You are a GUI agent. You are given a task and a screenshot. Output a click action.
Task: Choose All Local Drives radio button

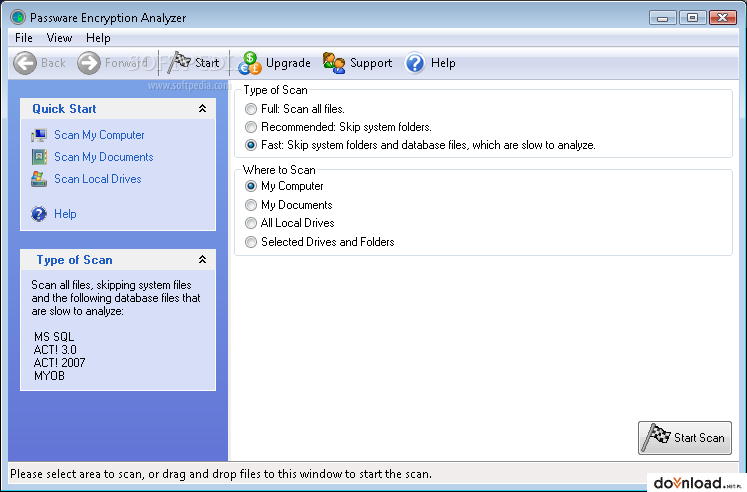click(x=251, y=223)
